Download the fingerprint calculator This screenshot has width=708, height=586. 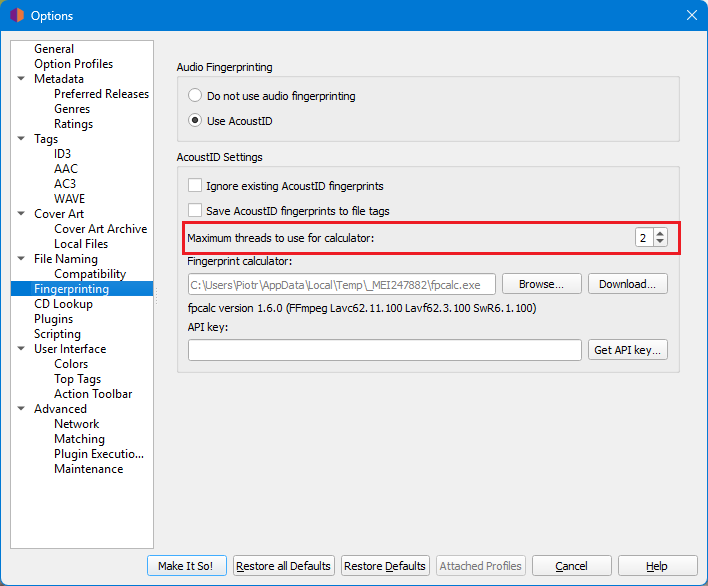pyautogui.click(x=627, y=284)
